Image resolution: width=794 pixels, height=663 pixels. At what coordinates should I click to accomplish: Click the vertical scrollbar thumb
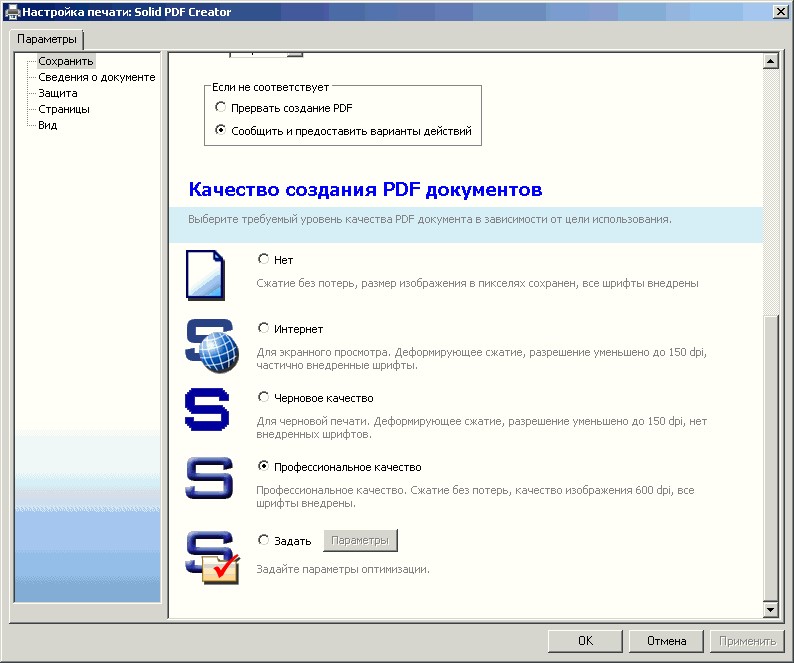tap(770, 458)
